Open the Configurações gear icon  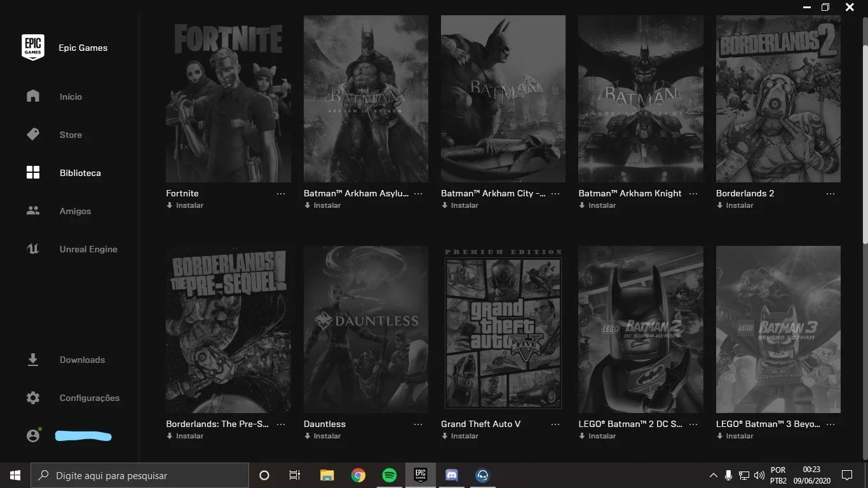point(33,398)
